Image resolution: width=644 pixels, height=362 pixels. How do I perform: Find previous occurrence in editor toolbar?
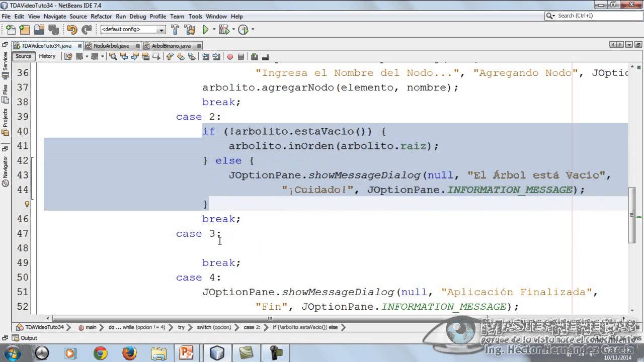click(x=123, y=56)
